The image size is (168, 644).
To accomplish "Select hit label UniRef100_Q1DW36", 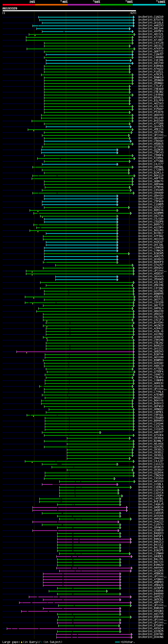I will [151, 150].
